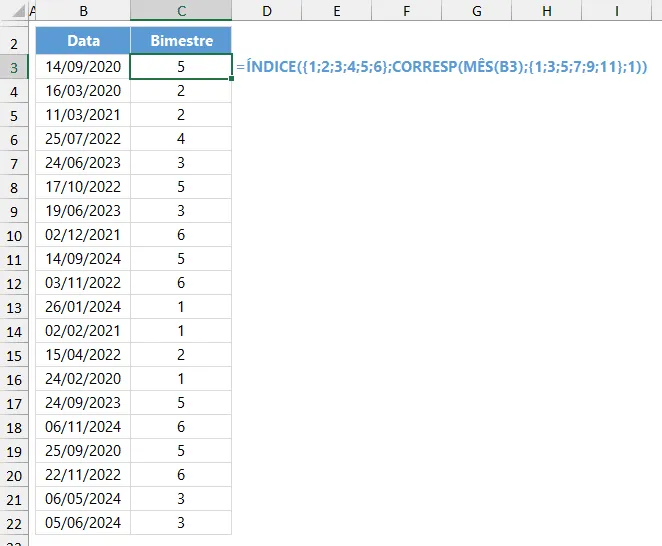Select cell with date 19/06/2023

click(83, 211)
